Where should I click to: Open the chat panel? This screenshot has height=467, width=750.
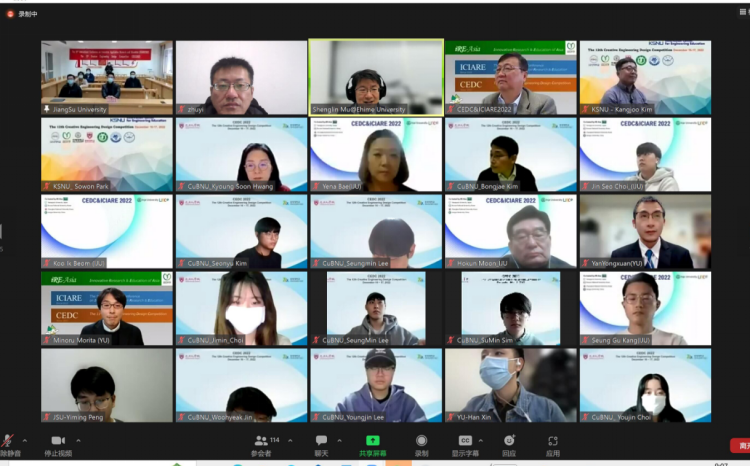pyautogui.click(x=321, y=441)
